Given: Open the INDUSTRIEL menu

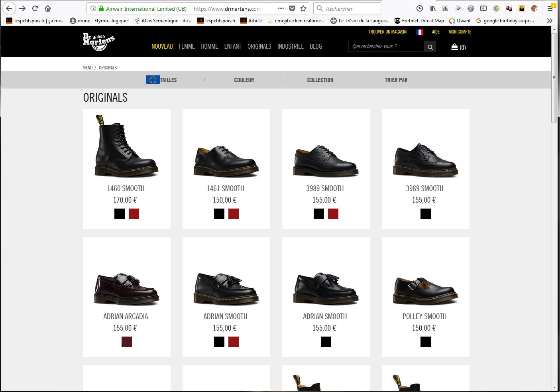Looking at the screenshot, I should [x=291, y=47].
